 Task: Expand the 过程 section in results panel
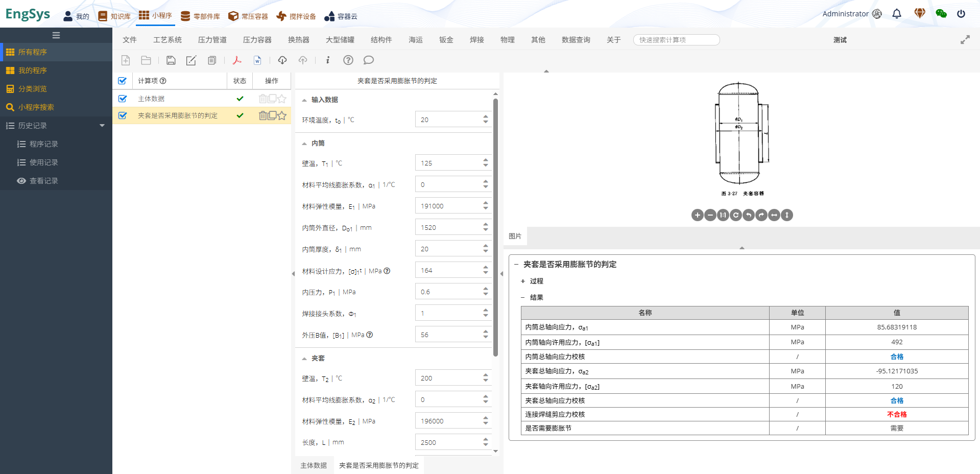click(522, 281)
